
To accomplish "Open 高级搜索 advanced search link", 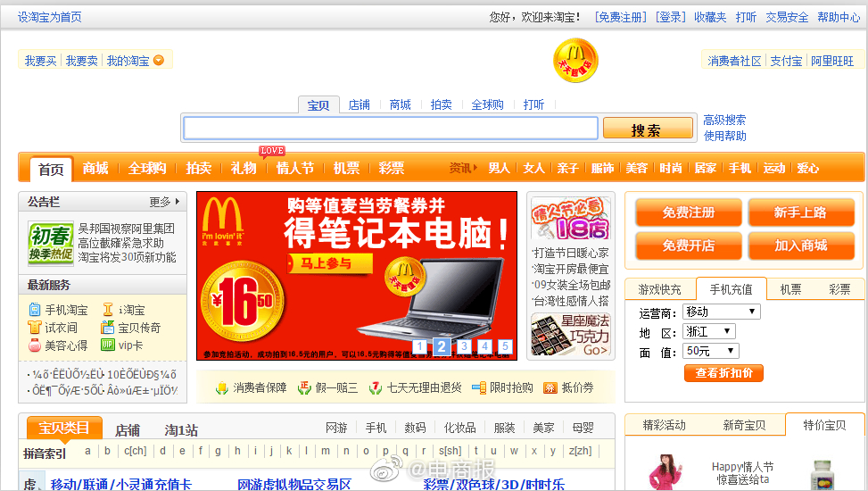I will pos(724,120).
